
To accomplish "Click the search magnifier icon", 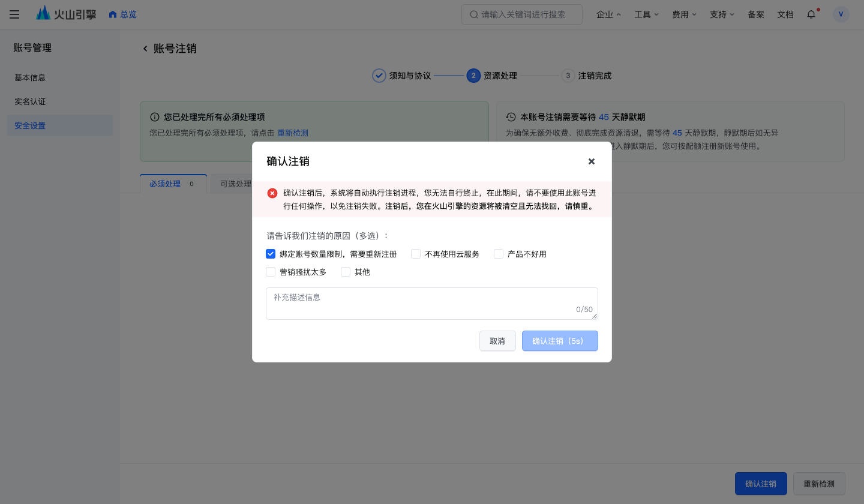I will pyautogui.click(x=474, y=14).
